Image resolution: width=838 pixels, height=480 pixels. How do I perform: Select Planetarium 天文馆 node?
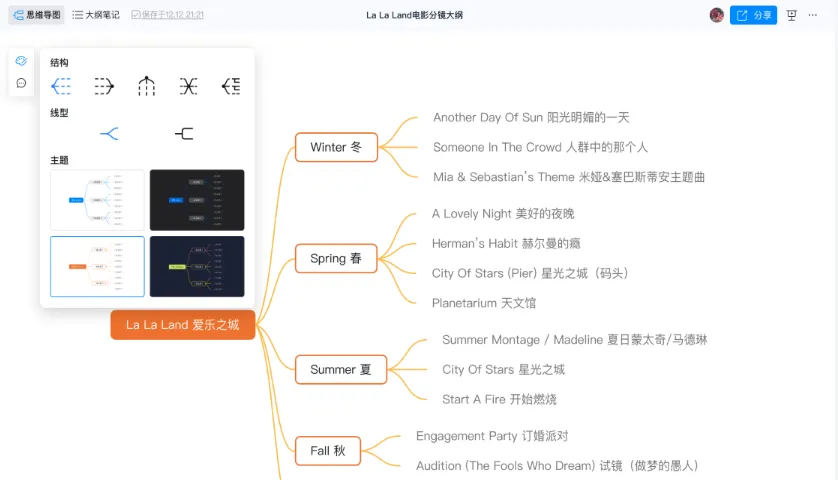pos(484,303)
